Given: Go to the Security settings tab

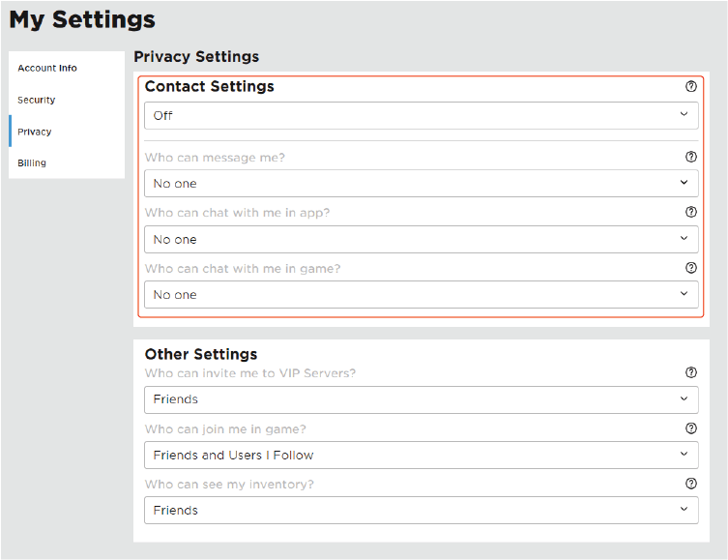Looking at the screenshot, I should click(37, 101).
